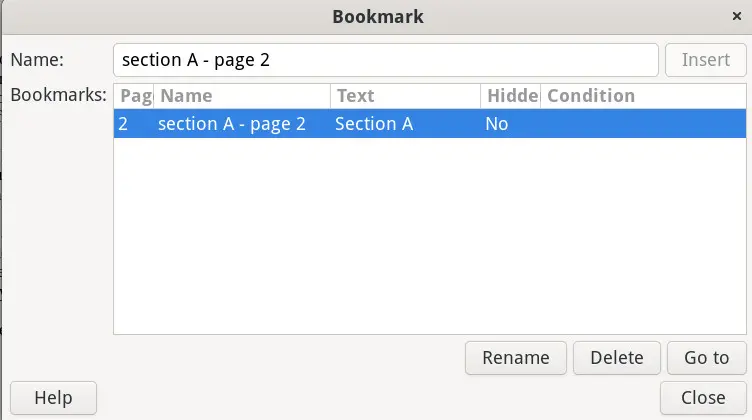Click the Page column header

pyautogui.click(x=134, y=96)
